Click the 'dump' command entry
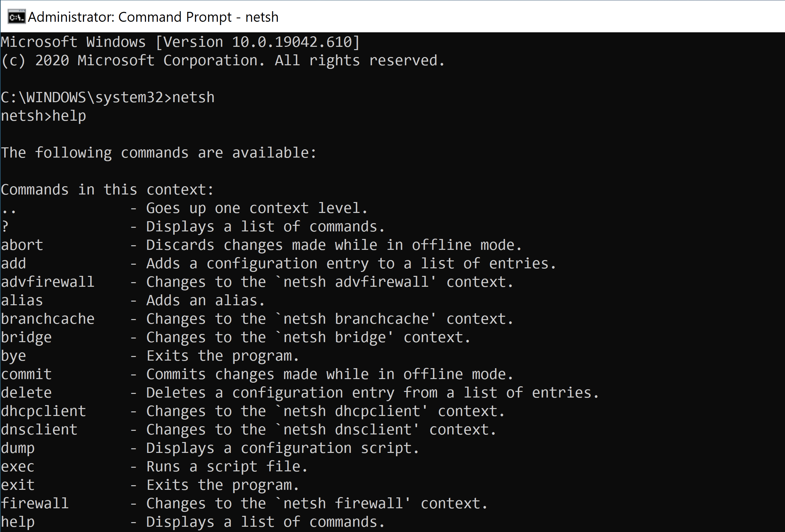Viewport: 785px width, 532px height. pyautogui.click(x=17, y=448)
